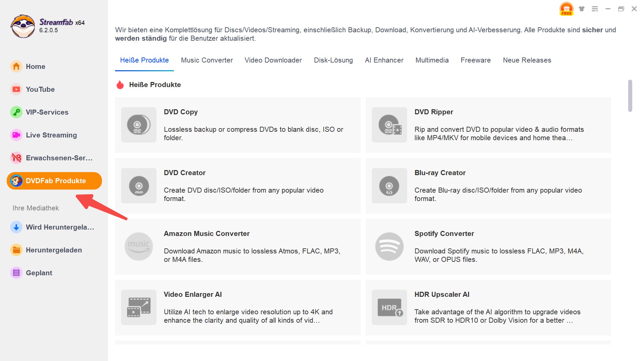Click the DVD Copy disc icon
Screen dimensions: 644x361
point(139,125)
